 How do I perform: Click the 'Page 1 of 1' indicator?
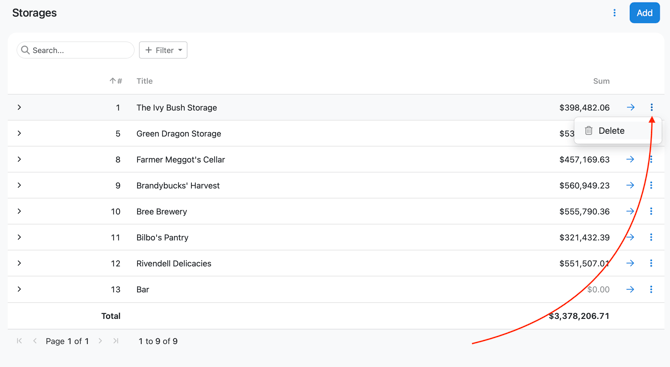(67, 341)
